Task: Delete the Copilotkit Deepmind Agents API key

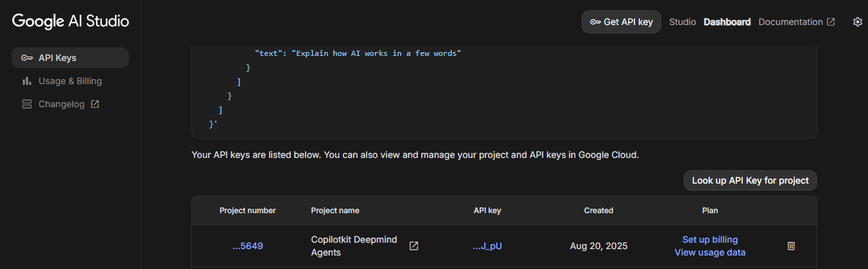Action: tap(791, 246)
